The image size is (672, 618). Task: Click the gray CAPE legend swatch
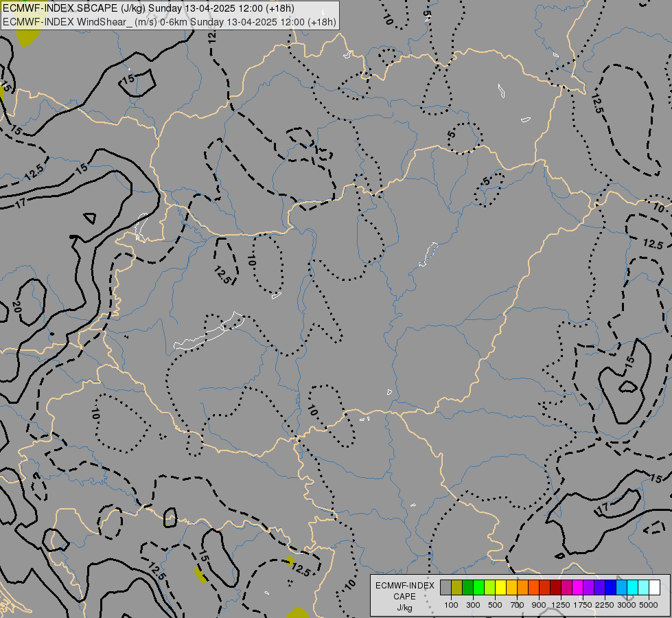(445, 588)
